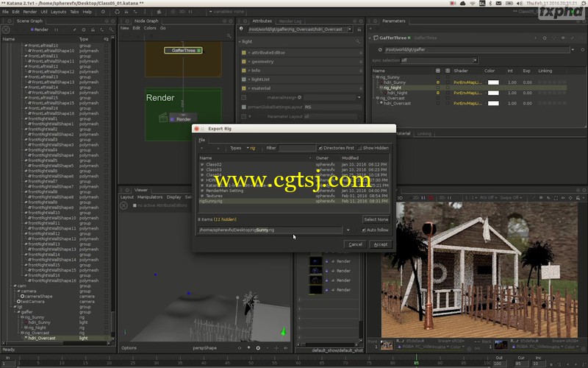
Task: Click the Select None button
Action: coord(376,219)
